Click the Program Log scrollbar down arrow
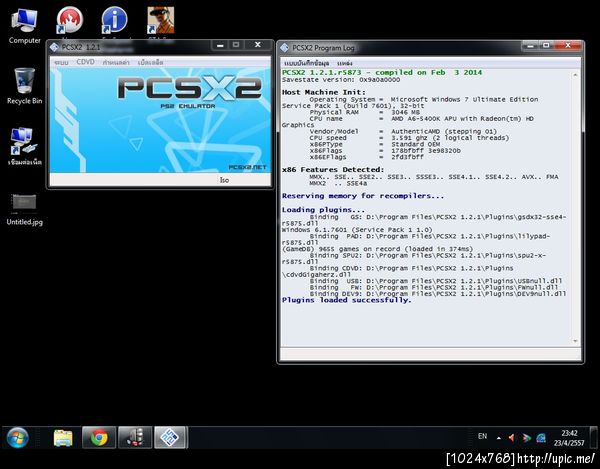 [575, 341]
